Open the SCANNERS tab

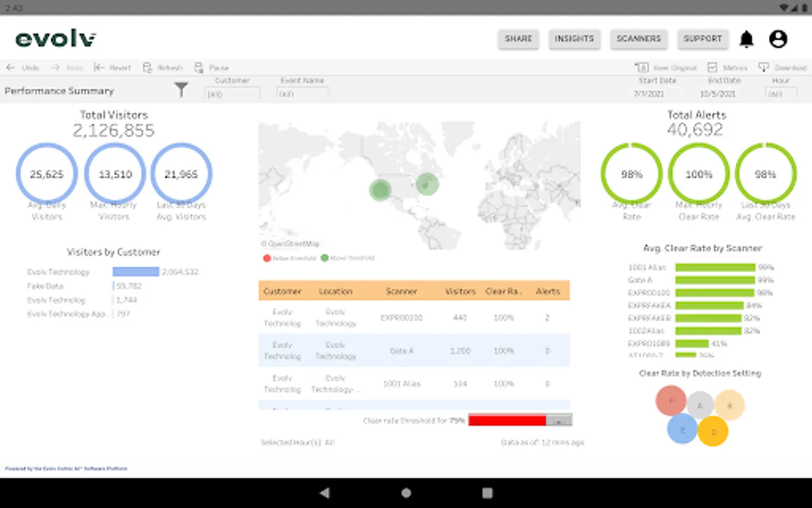[638, 39]
